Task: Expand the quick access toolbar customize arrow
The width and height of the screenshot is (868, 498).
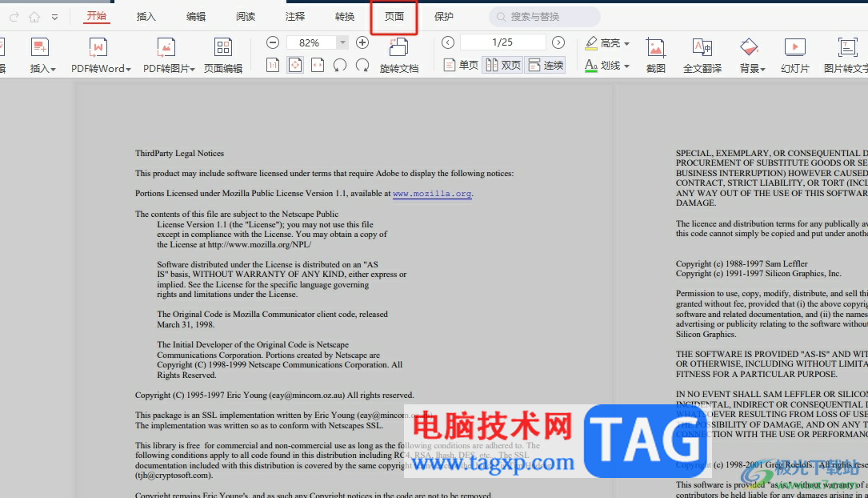Action: coord(55,17)
